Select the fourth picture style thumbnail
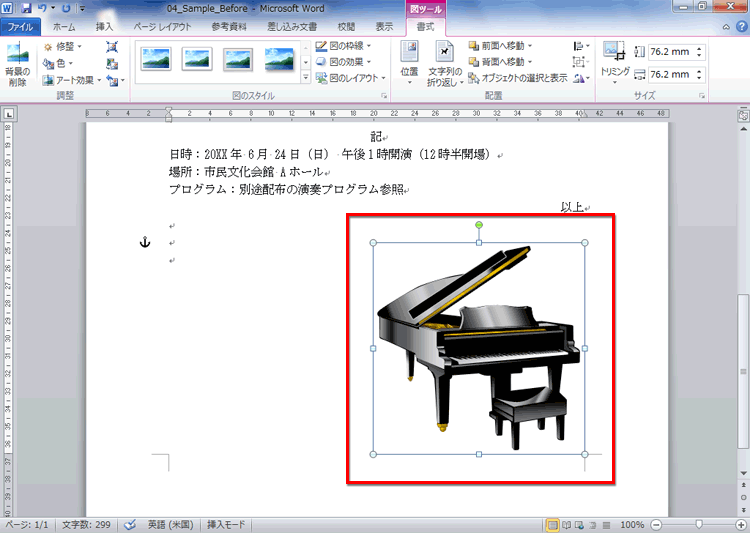 click(x=279, y=59)
